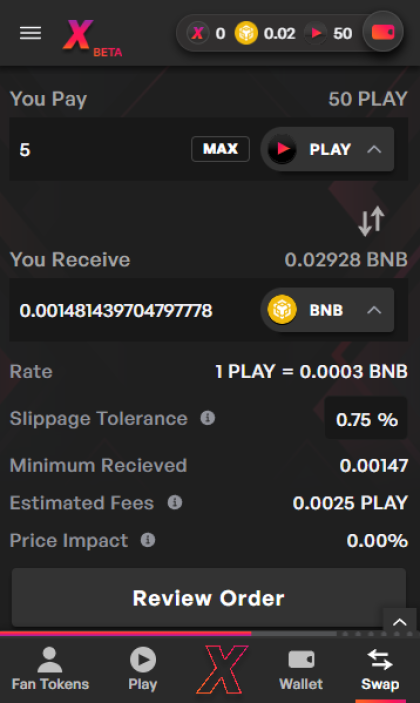The image size is (420, 703).
Task: Swap pay and receive direction arrows
Action: pos(372,221)
